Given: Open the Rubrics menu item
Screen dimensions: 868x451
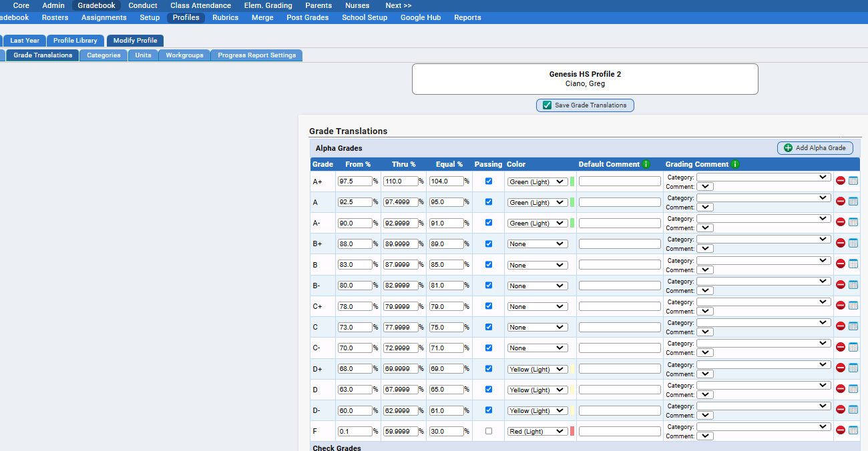Looking at the screenshot, I should click(226, 18).
